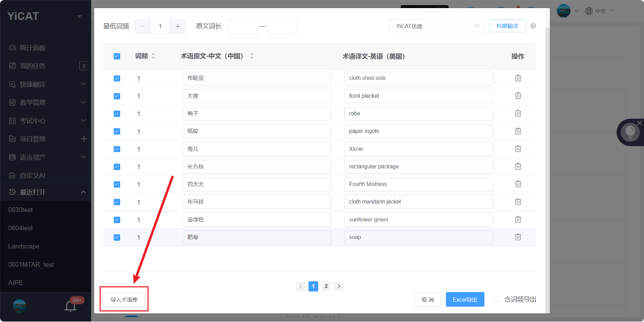Click the globe language icon
Screen dimensions: 644x322
pyautogui.click(x=589, y=11)
